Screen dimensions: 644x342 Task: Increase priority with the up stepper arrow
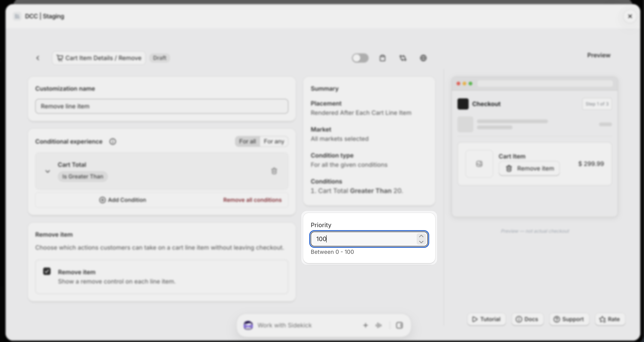421,236
